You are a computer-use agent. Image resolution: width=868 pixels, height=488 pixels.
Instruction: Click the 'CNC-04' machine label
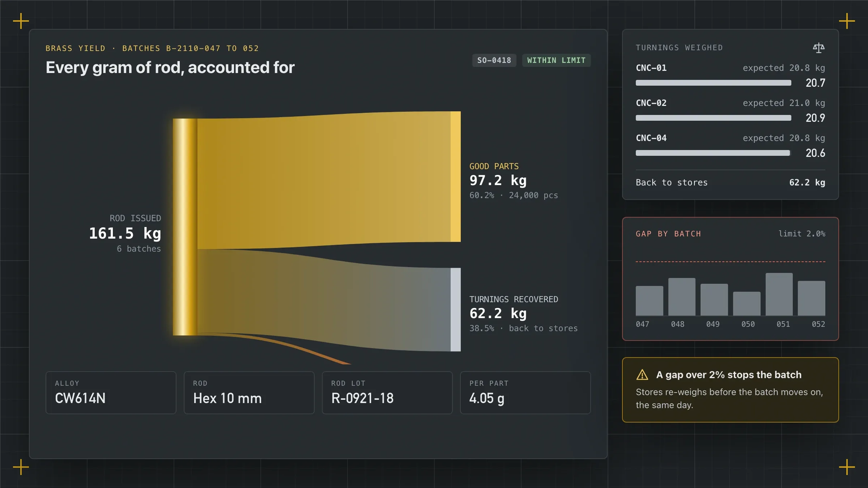pos(651,138)
